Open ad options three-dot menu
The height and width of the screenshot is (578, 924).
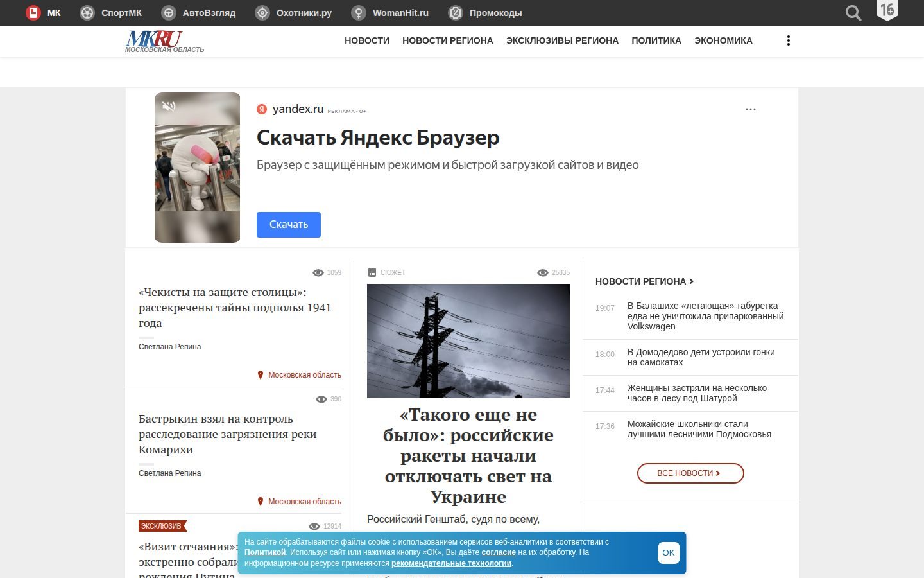tap(751, 109)
